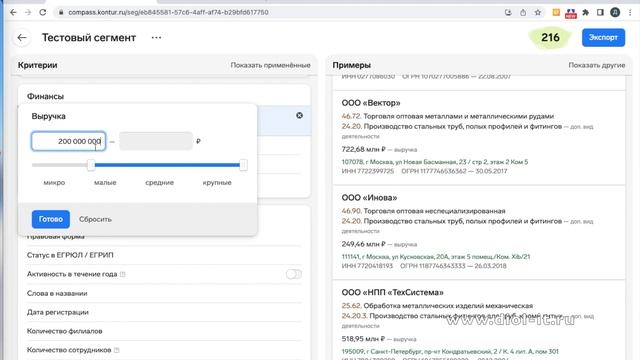
Task: Return using the segment back arrow
Action: 22,38
